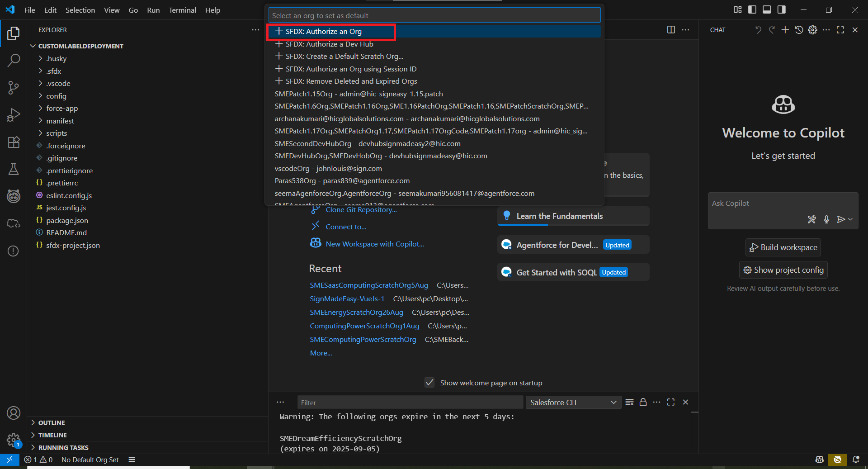
Task: Open Salesforce Org Browser cloud icon
Action: [14, 223]
